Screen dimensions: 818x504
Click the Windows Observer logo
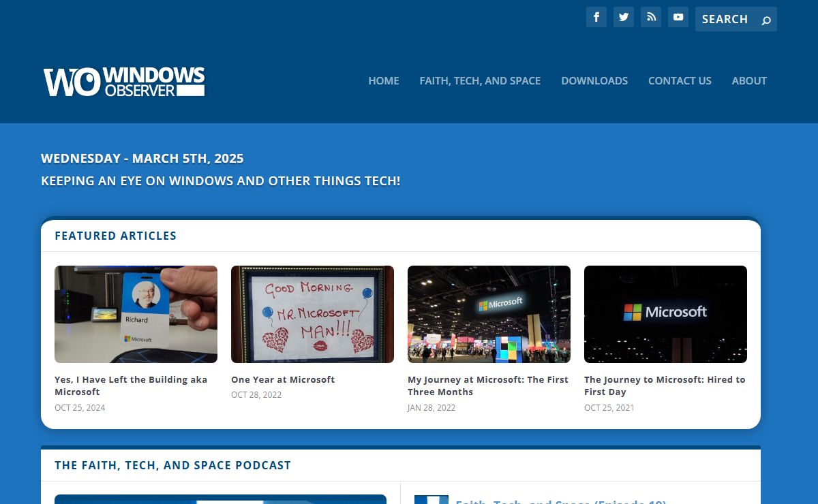(124, 82)
